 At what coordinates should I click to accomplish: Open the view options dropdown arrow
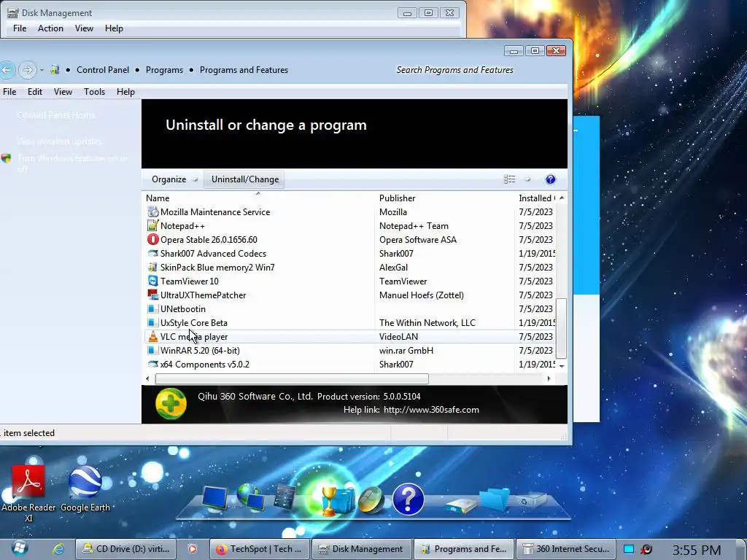click(x=528, y=179)
